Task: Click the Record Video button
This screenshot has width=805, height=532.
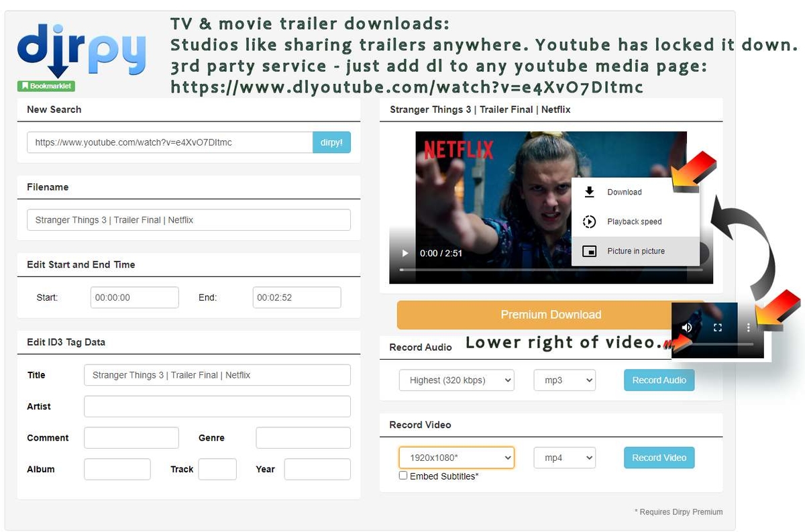Action: (659, 458)
